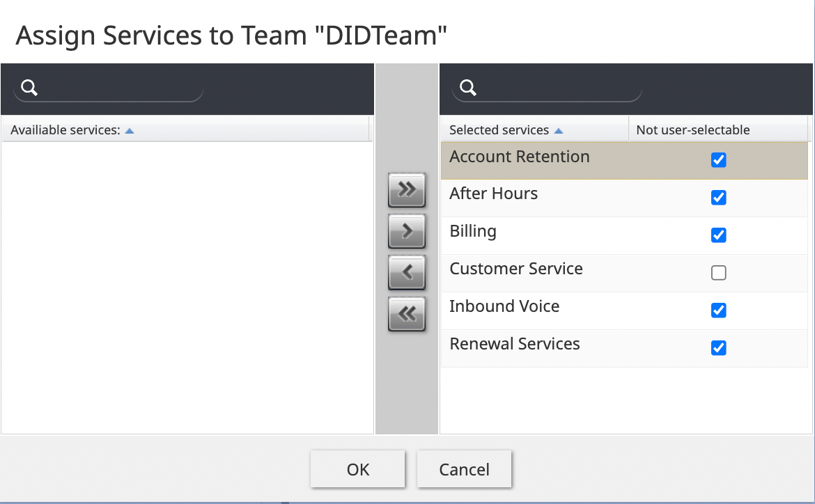Select the Billing service row

click(x=624, y=235)
